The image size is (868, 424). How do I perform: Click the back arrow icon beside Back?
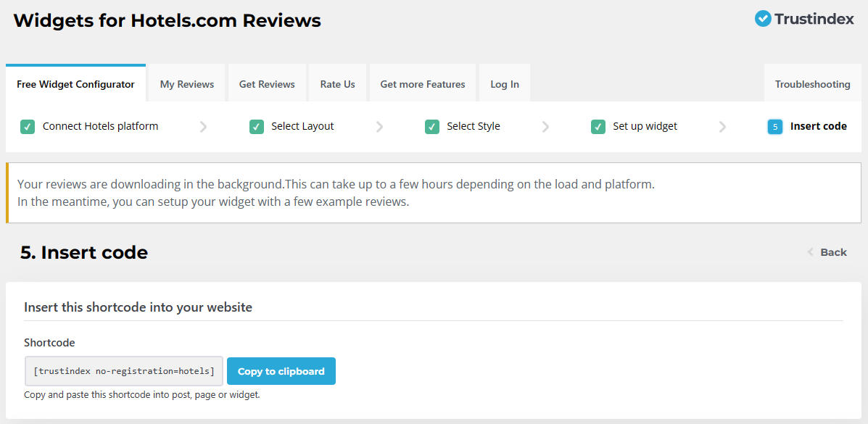tap(810, 252)
